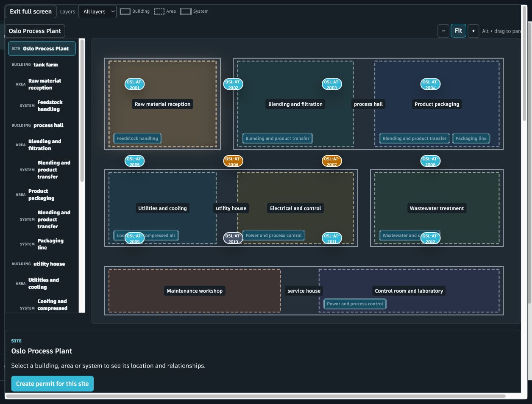Select the tank farm building in tree
This screenshot has height=404, width=532.
pyautogui.click(x=42, y=65)
